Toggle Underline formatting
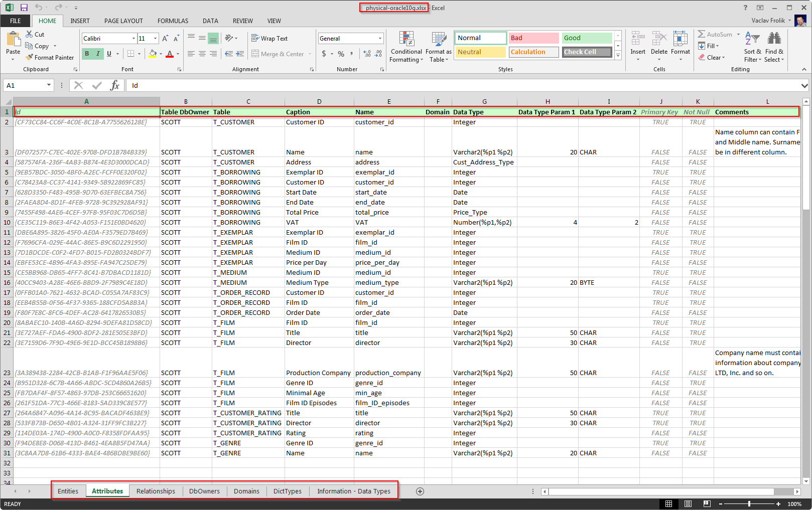The width and height of the screenshot is (812, 510). (109, 54)
